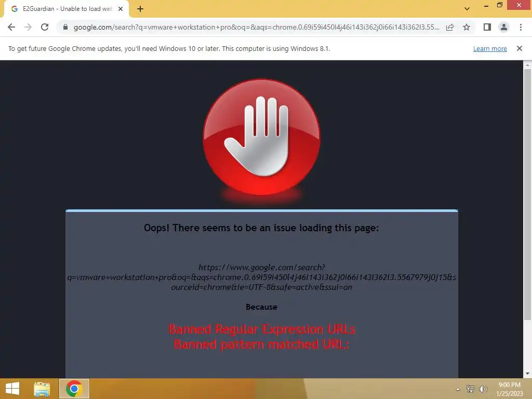Open a new tab with plus button
532x399 pixels.
tap(140, 9)
